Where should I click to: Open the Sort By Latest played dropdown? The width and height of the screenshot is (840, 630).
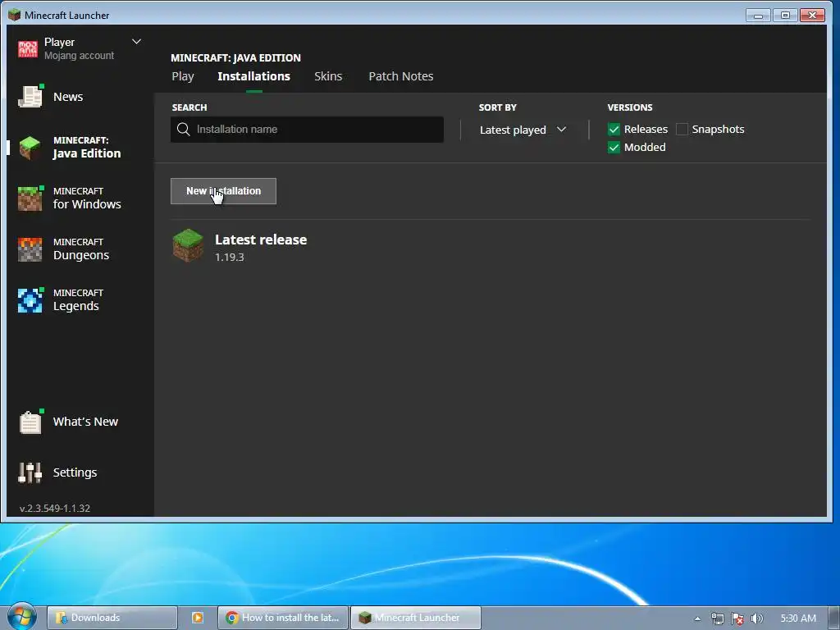[x=523, y=130]
